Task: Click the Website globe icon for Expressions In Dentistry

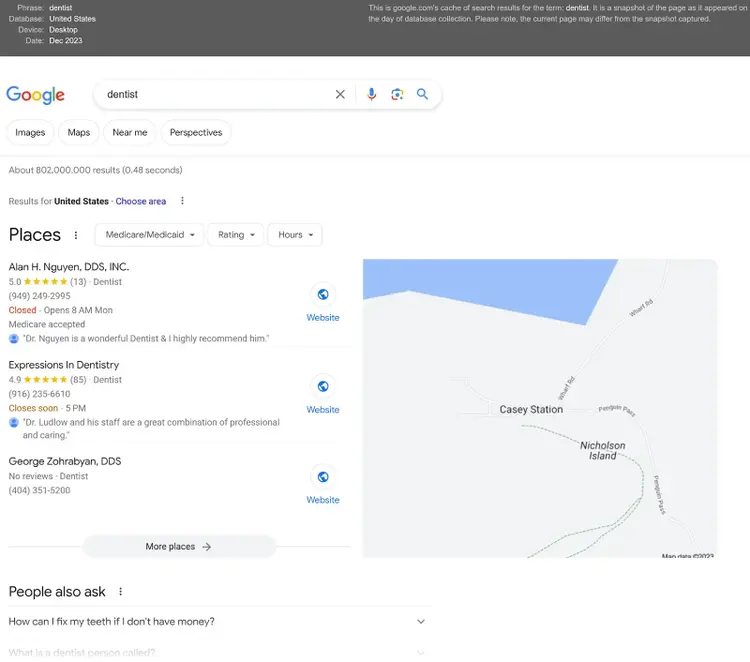Action: tap(323, 386)
